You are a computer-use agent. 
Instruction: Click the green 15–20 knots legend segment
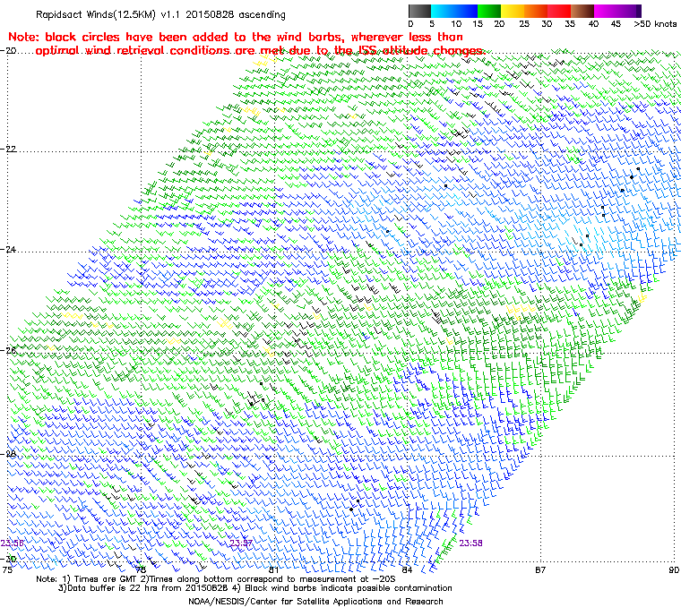(489, 11)
